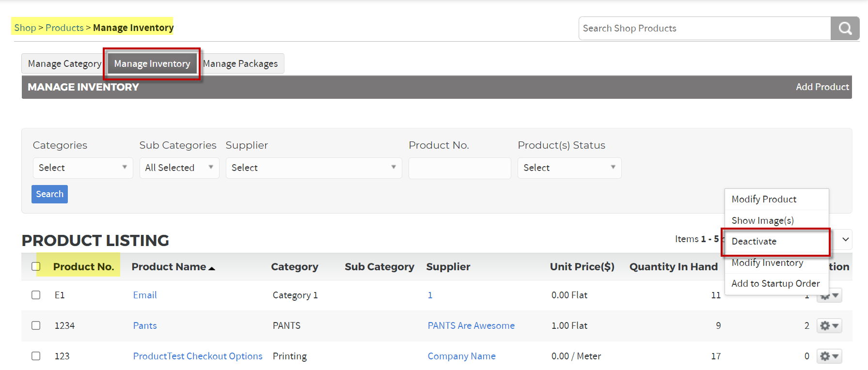Click into the Product No. filter field
868x370 pixels.
[x=459, y=168]
